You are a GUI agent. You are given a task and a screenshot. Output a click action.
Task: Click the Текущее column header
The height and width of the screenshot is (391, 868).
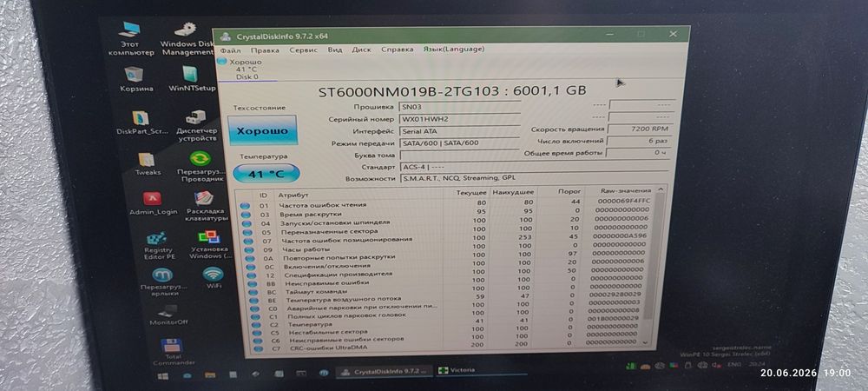(x=471, y=192)
